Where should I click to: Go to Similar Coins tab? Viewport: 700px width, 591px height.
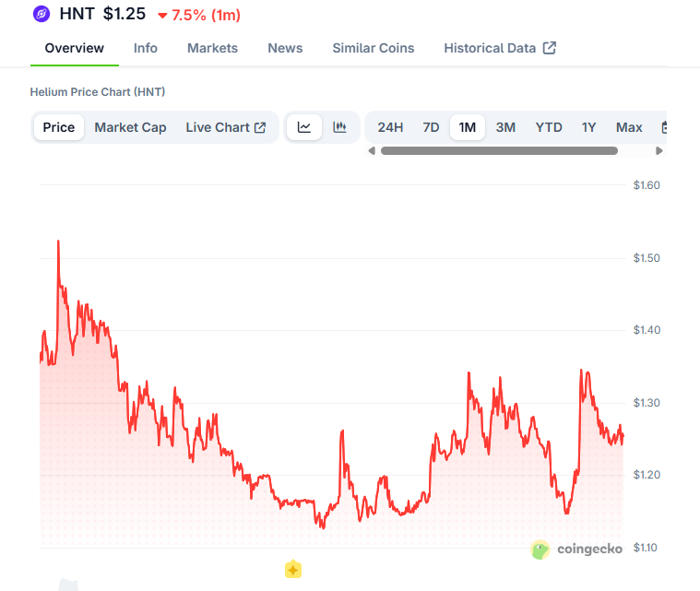pos(374,48)
